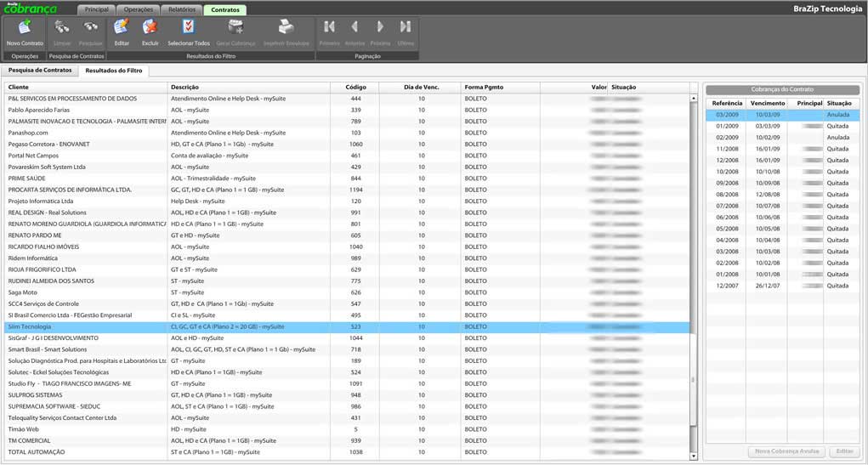Image resolution: width=868 pixels, height=465 pixels.
Task: Select the RIOJA FRIGORIFICO LTDA row
Action: click(347, 270)
